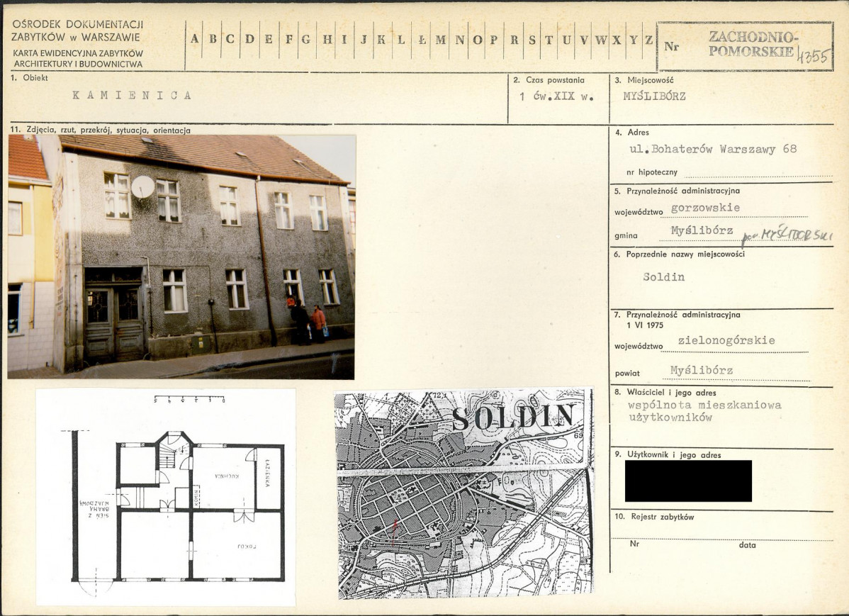Click letter A in the alphabet index
This screenshot has width=849, height=616.
tap(195, 40)
